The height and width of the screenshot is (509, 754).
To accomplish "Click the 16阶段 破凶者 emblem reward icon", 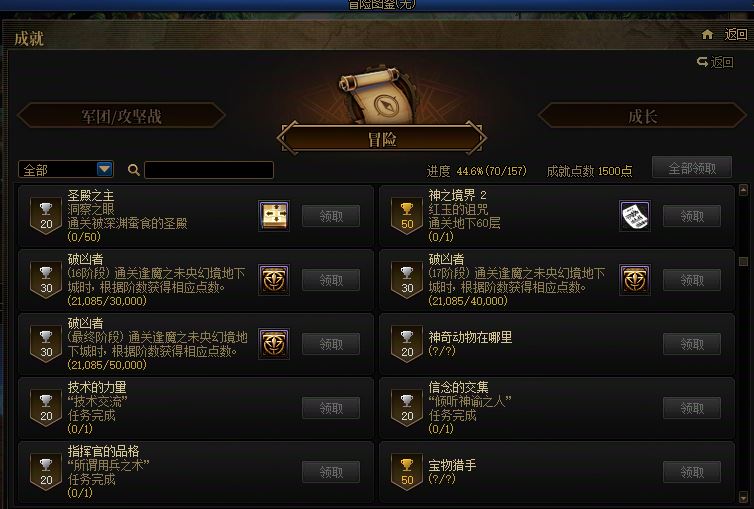I will pos(274,280).
